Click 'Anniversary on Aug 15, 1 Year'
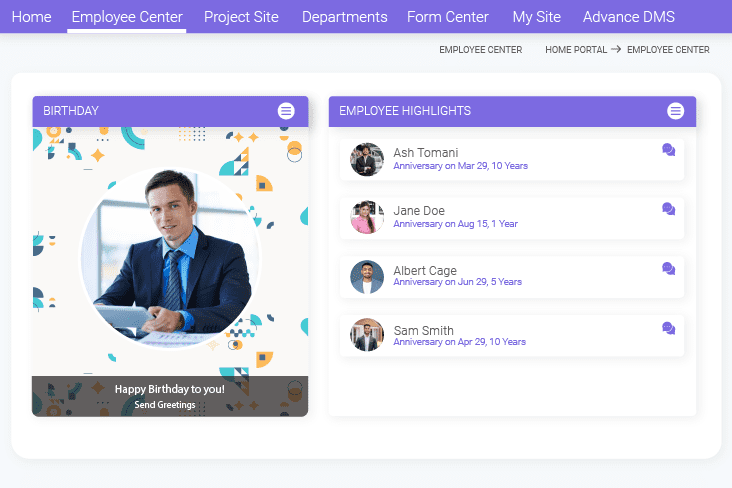732x488 pixels. (x=455, y=224)
